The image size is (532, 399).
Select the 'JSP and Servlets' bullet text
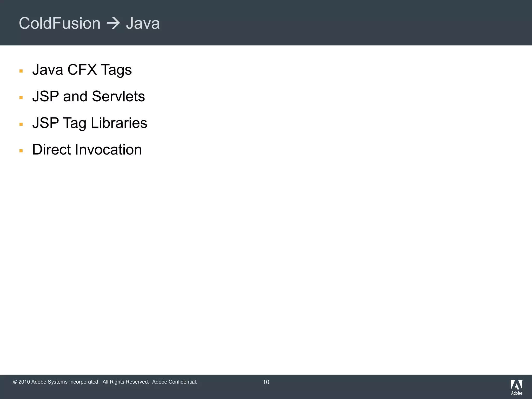(88, 96)
